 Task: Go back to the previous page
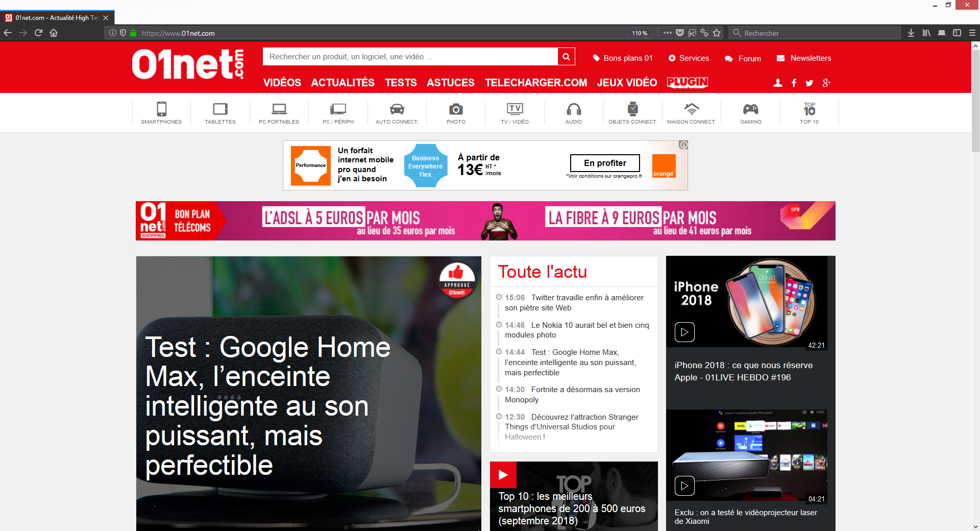(x=8, y=33)
